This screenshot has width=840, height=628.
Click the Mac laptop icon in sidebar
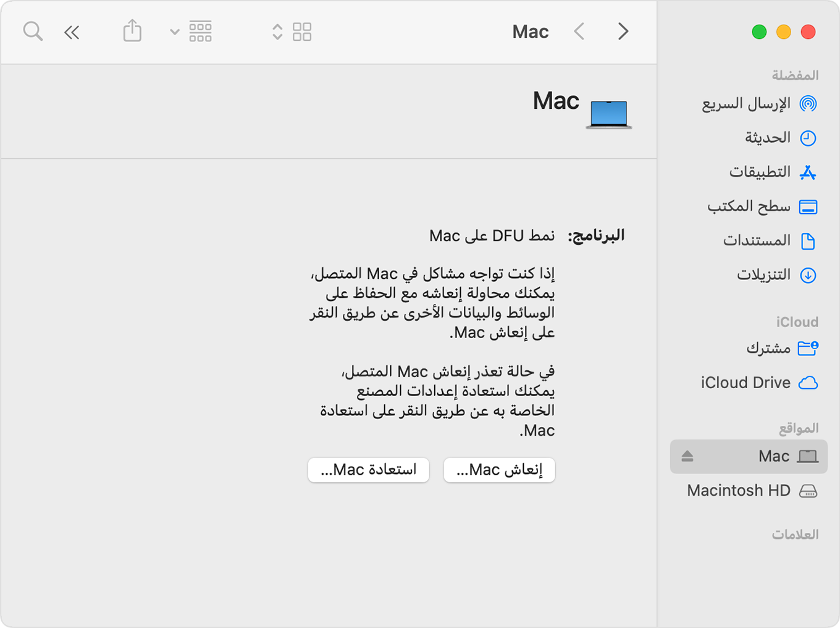click(x=808, y=457)
